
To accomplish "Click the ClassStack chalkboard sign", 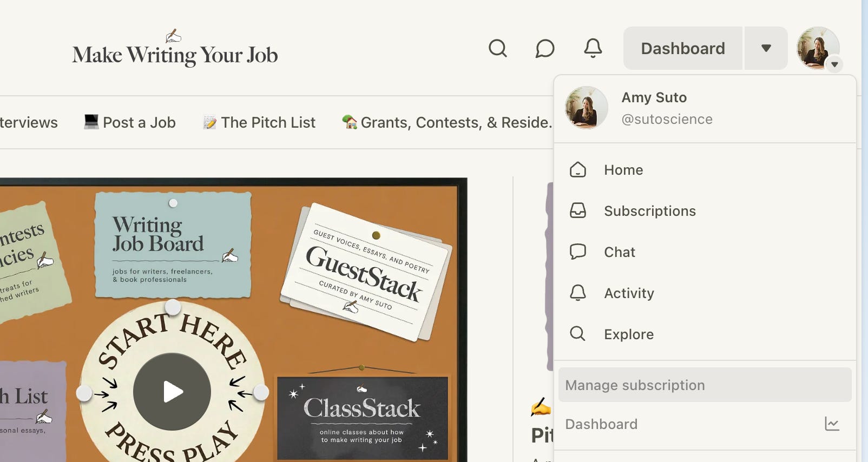I will coord(363,418).
